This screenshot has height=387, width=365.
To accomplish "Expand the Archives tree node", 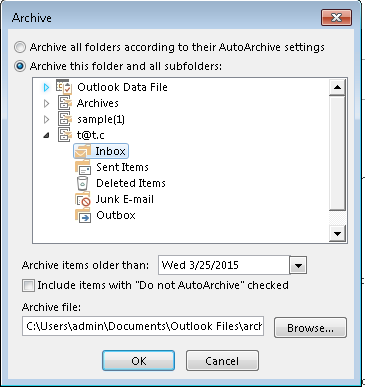I will click(46, 103).
